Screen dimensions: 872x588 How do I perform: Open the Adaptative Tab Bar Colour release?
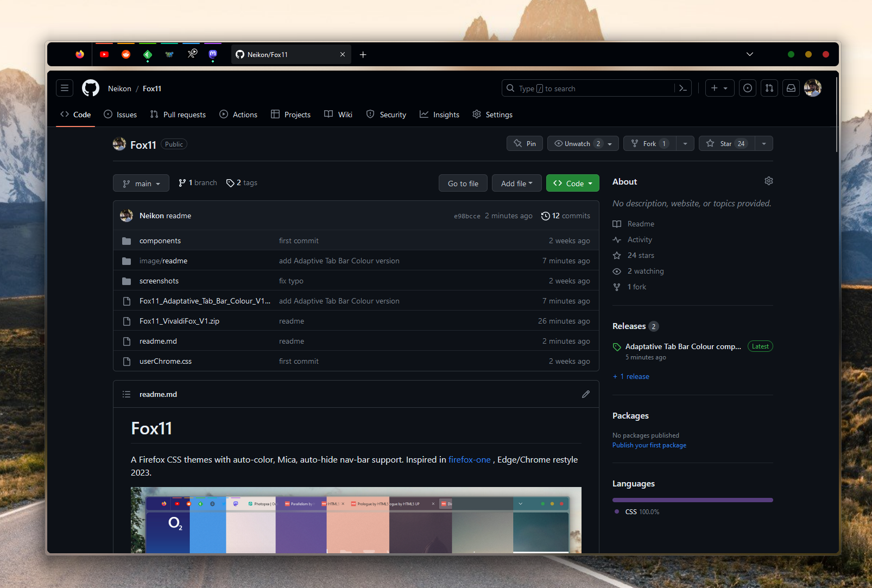click(683, 346)
